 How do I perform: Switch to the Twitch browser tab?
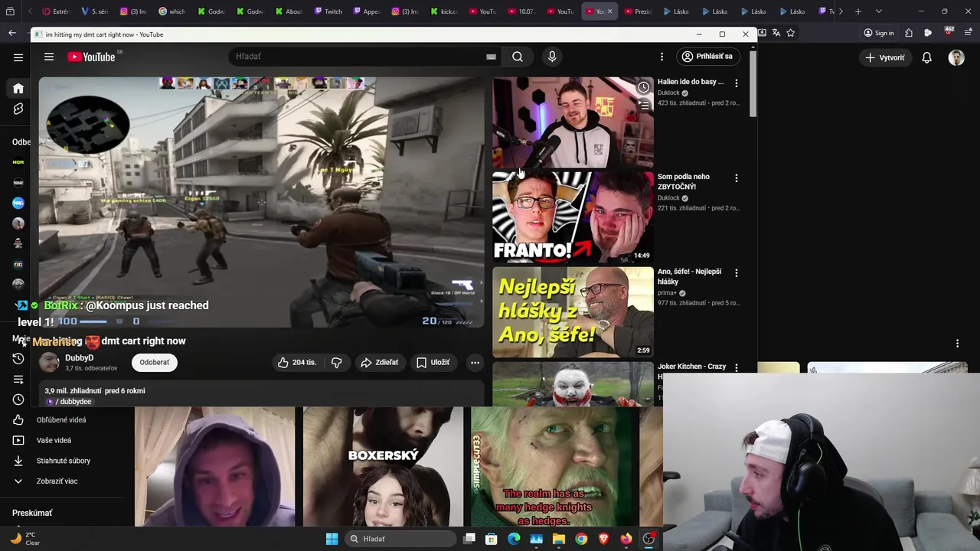pyautogui.click(x=328, y=11)
